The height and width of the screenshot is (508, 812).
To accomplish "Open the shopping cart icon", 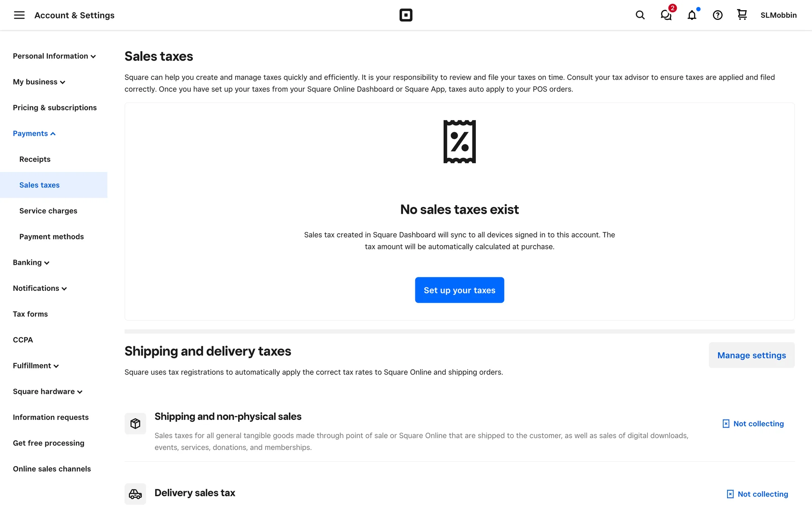I will point(742,15).
